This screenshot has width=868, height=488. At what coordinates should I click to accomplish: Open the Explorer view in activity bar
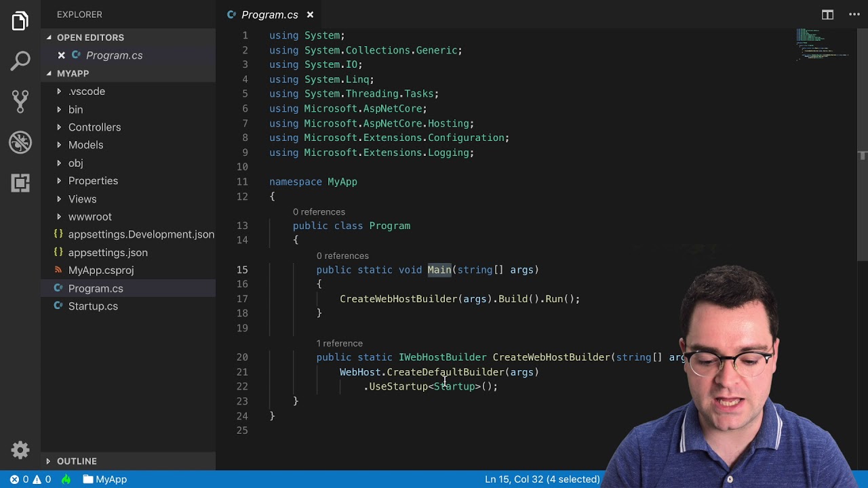click(x=20, y=21)
